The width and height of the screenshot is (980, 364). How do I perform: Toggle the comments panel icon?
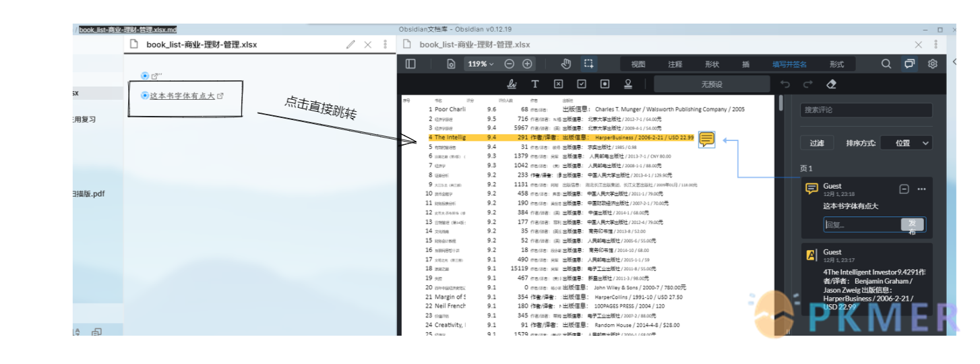[x=909, y=64]
